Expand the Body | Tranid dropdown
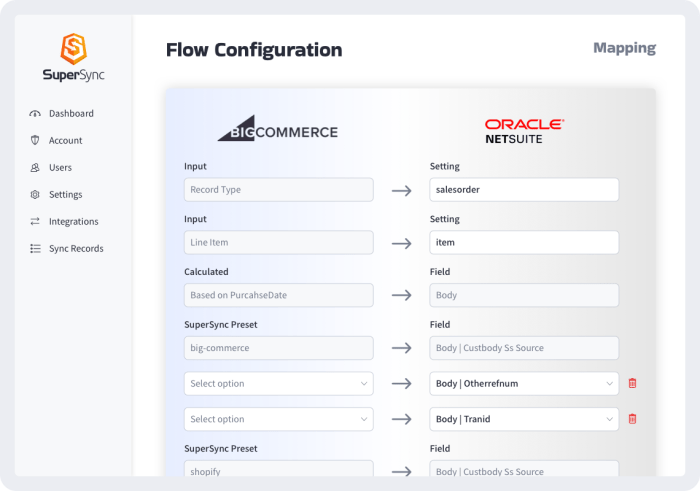The width and height of the screenshot is (700, 491). (x=523, y=419)
